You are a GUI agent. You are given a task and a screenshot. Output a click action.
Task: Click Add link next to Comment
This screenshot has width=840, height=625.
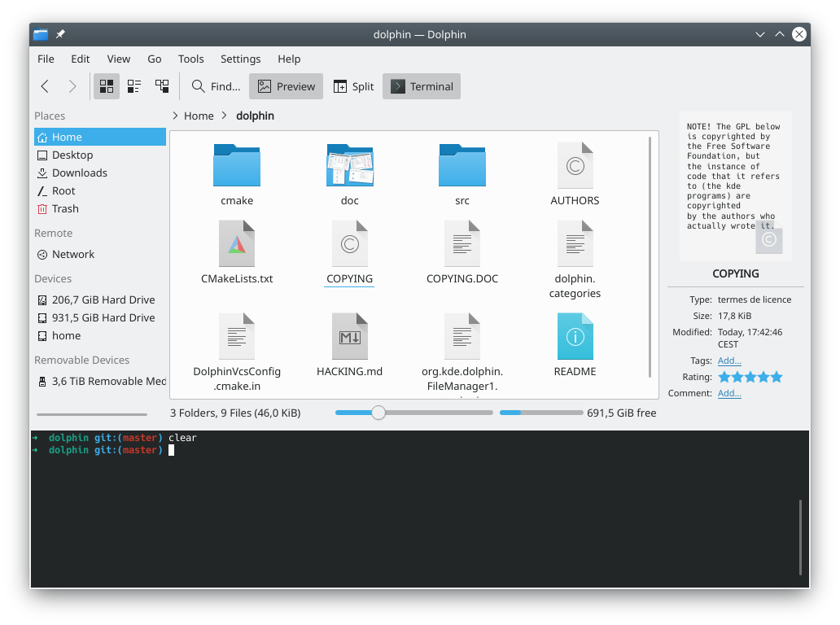coord(729,393)
